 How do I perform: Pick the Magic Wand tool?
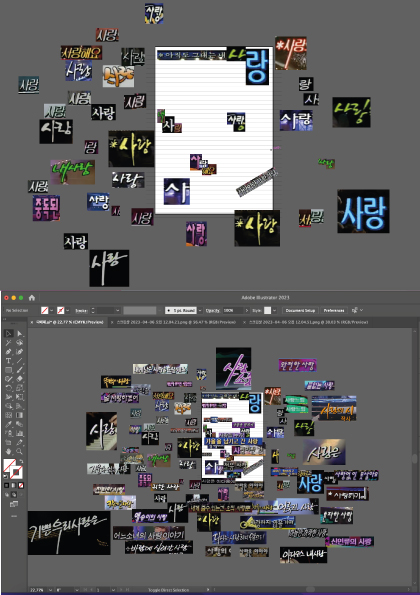8,343
